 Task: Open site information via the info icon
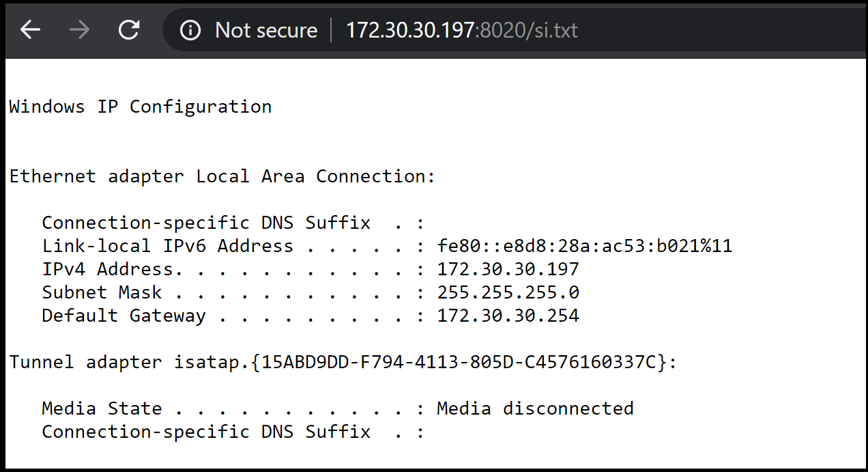coord(190,30)
